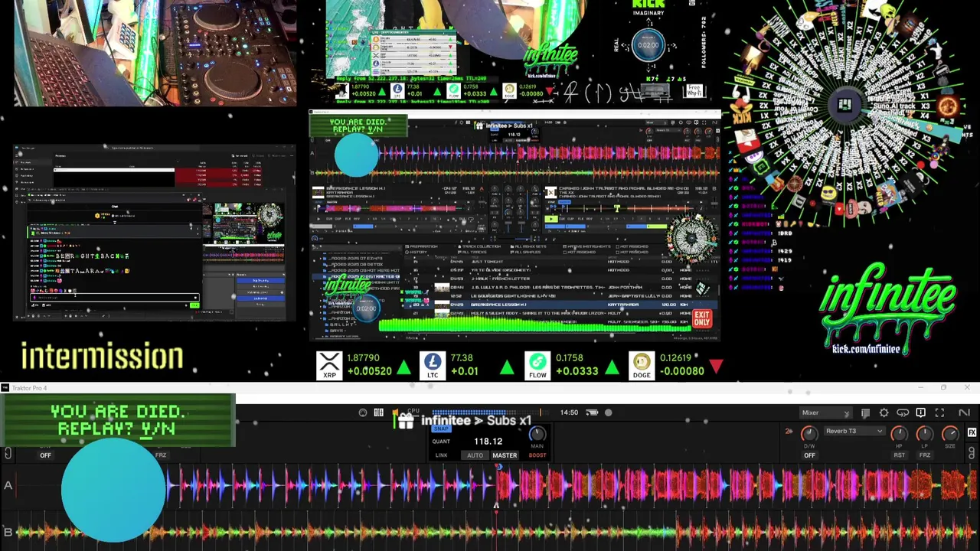980x551 pixels.
Task: Click the round audio indicator icon in lower Traktor header
Action: click(363, 412)
